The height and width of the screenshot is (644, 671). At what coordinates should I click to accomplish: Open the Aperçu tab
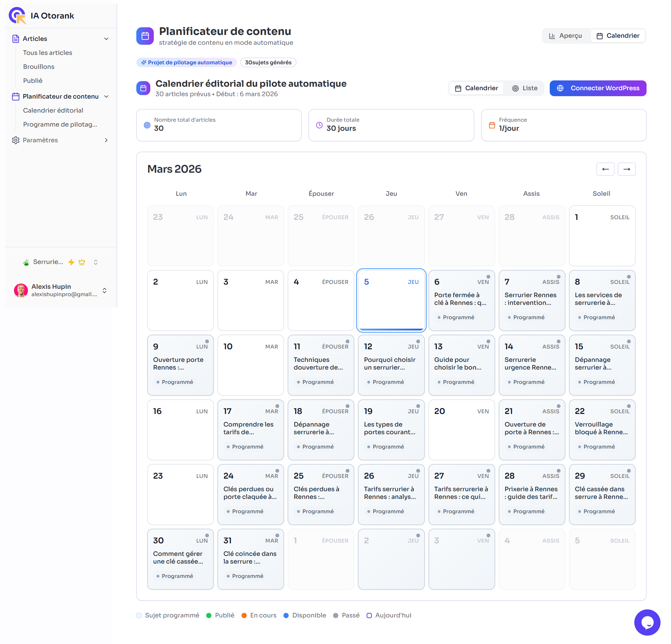[x=565, y=35]
